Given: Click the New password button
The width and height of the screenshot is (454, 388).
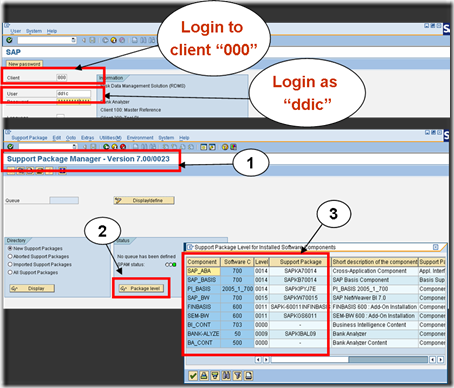Looking at the screenshot, I should [24, 64].
